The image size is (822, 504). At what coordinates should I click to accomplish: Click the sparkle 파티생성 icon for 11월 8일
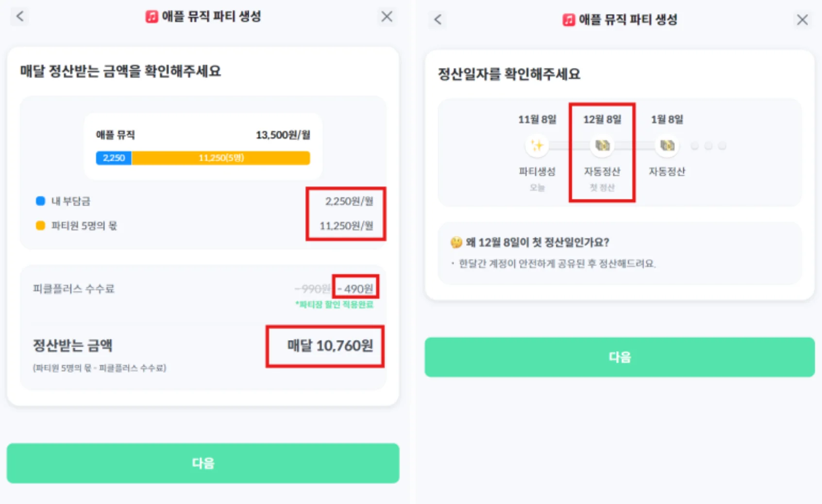(x=537, y=145)
